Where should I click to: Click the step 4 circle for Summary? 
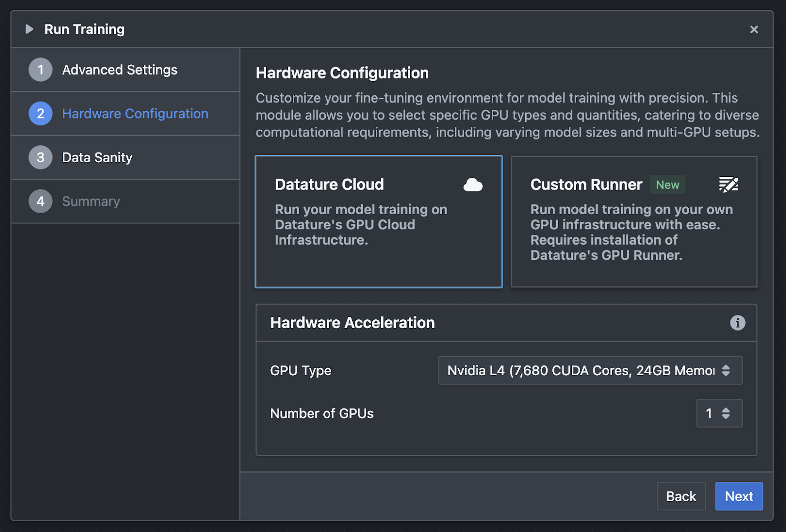click(x=40, y=201)
